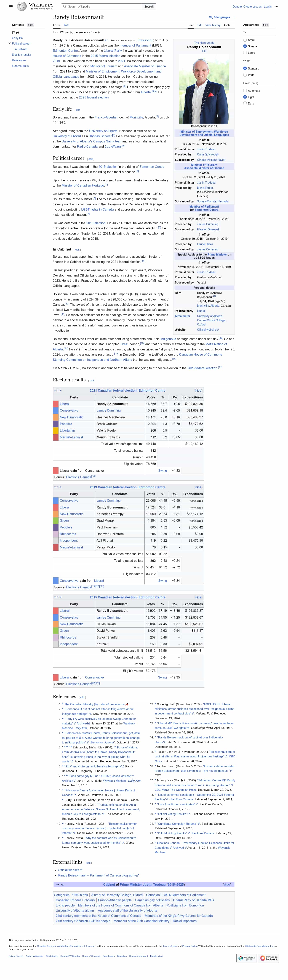Switch color mode to Dark
Screen dimensions: 288x980
245,103
